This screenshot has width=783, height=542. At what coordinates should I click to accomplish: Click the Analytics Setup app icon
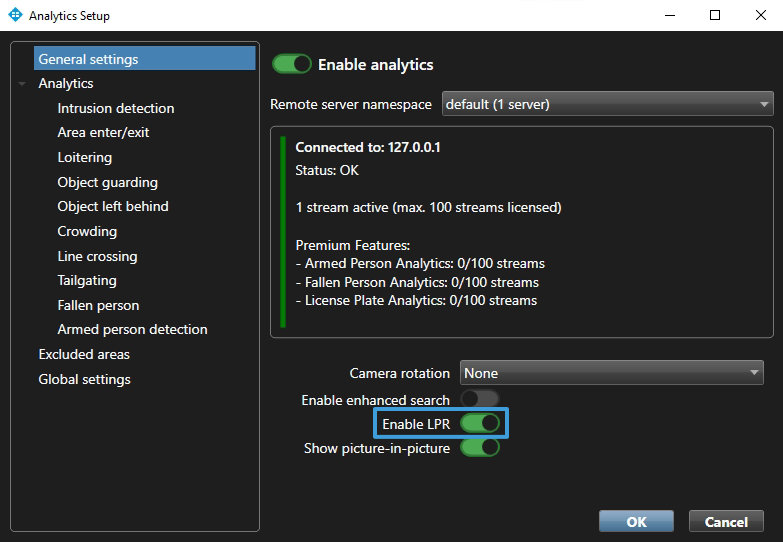pos(15,15)
